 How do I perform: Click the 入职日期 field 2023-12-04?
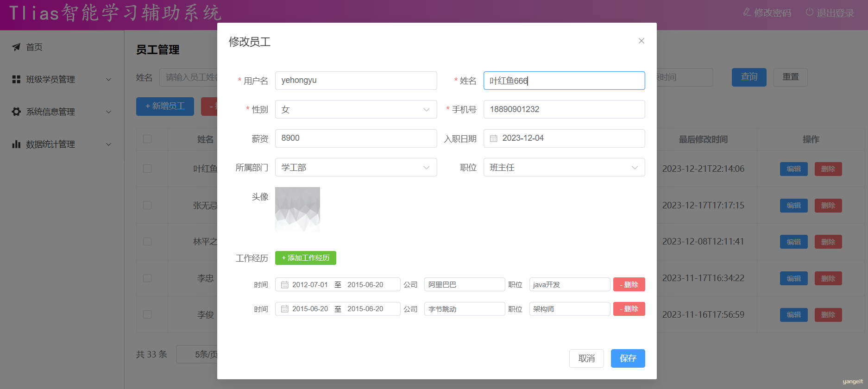point(564,138)
